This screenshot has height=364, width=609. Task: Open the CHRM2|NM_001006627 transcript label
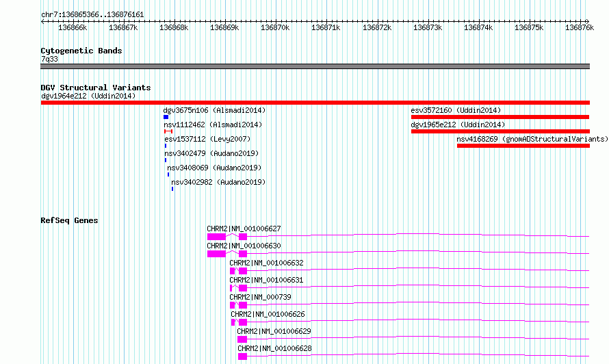[x=244, y=229]
